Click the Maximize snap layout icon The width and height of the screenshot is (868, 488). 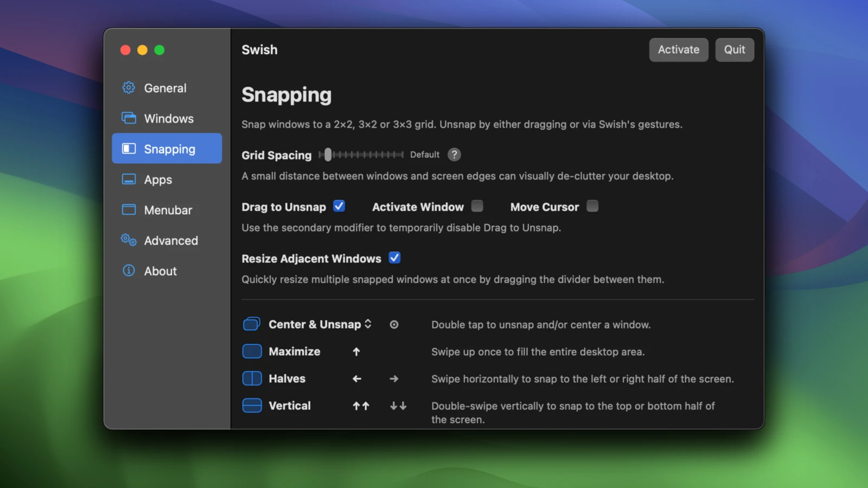(x=252, y=351)
